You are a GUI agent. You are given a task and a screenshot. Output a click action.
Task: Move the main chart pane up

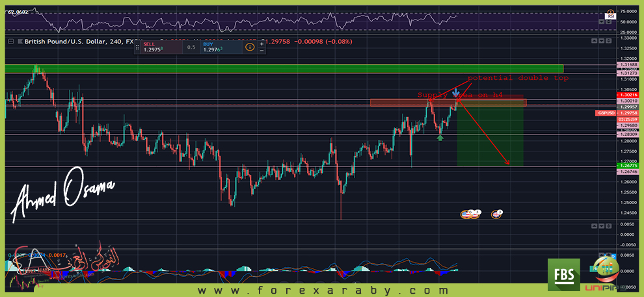click(593, 41)
